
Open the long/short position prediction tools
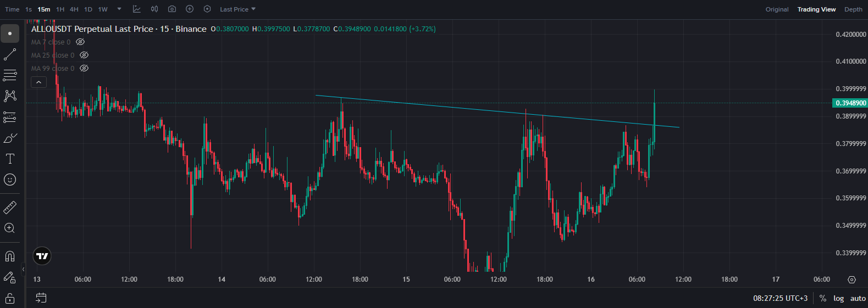10,117
